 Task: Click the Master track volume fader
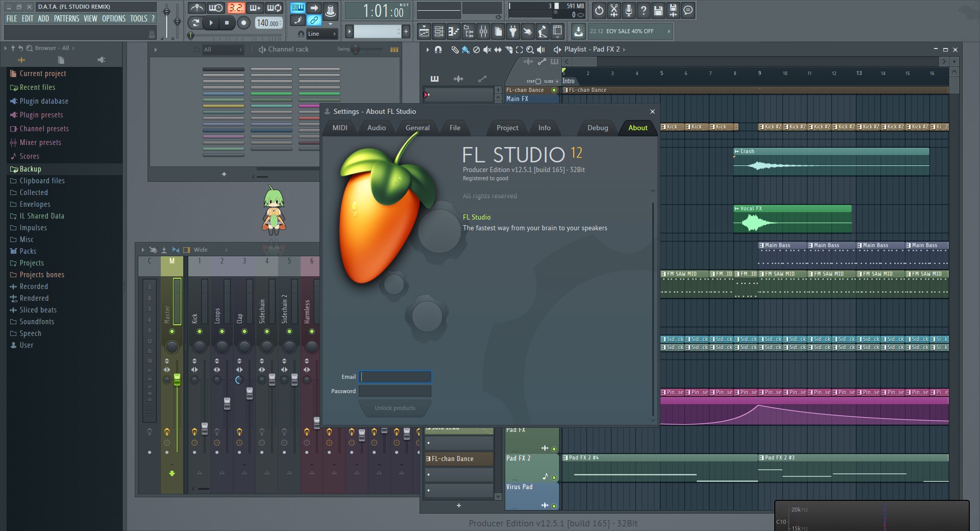tap(177, 380)
